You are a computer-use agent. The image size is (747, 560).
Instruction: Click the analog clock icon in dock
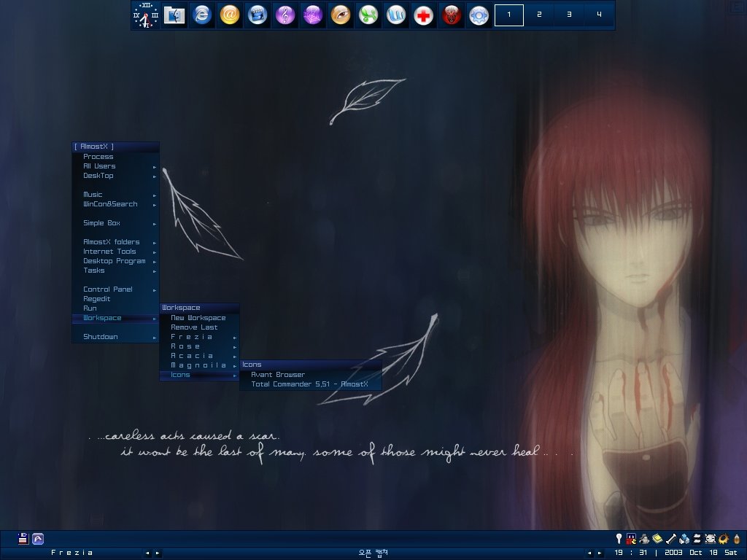[x=146, y=15]
